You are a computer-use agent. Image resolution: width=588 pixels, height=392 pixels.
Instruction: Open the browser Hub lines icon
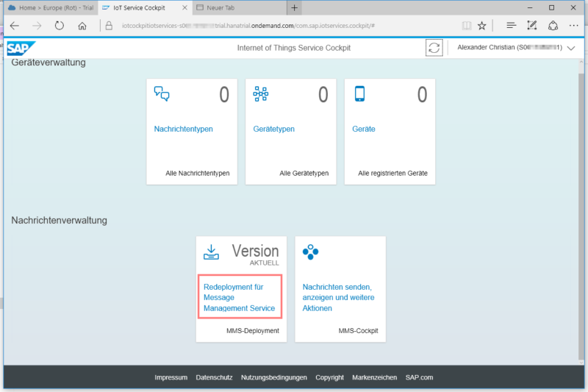point(511,26)
